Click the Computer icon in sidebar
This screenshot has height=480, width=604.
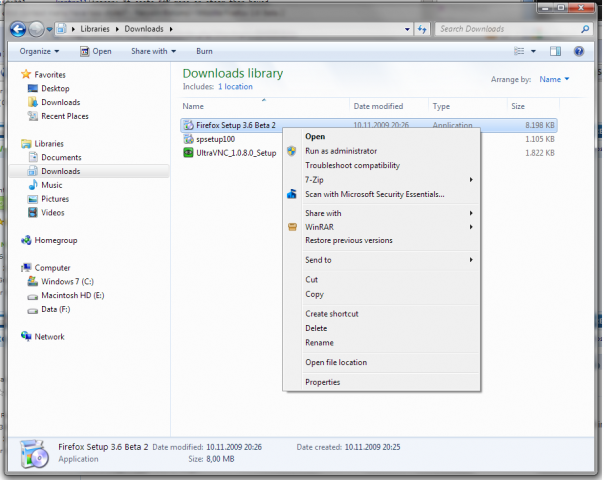(x=27, y=267)
